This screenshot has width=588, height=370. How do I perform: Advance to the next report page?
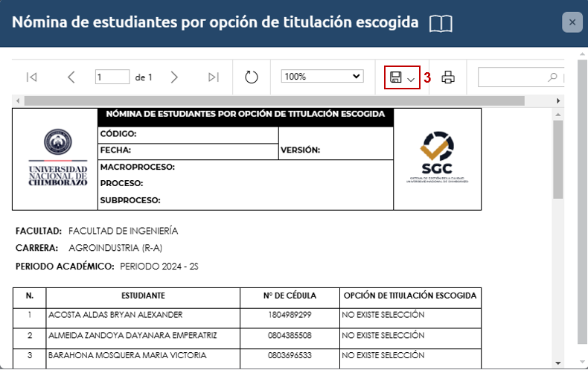174,77
